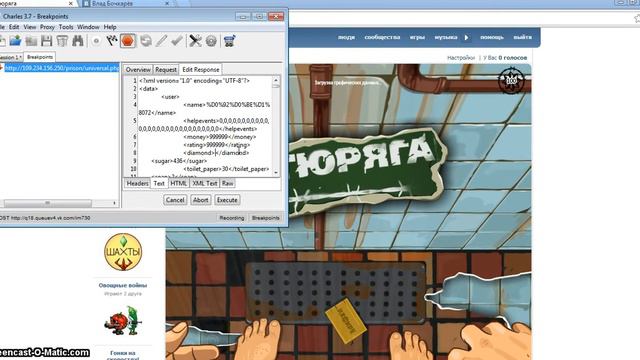
Task: Select the Text view tab
Action: coord(159,183)
